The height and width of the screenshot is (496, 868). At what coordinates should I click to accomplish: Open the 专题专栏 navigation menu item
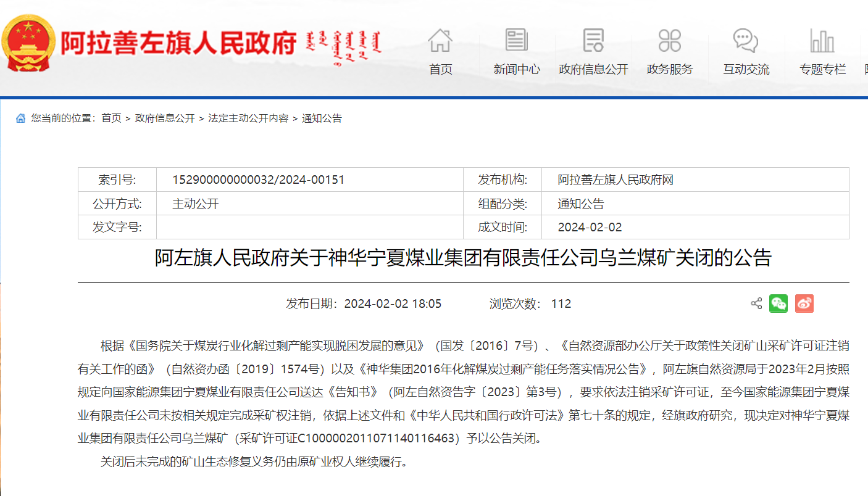(x=822, y=70)
